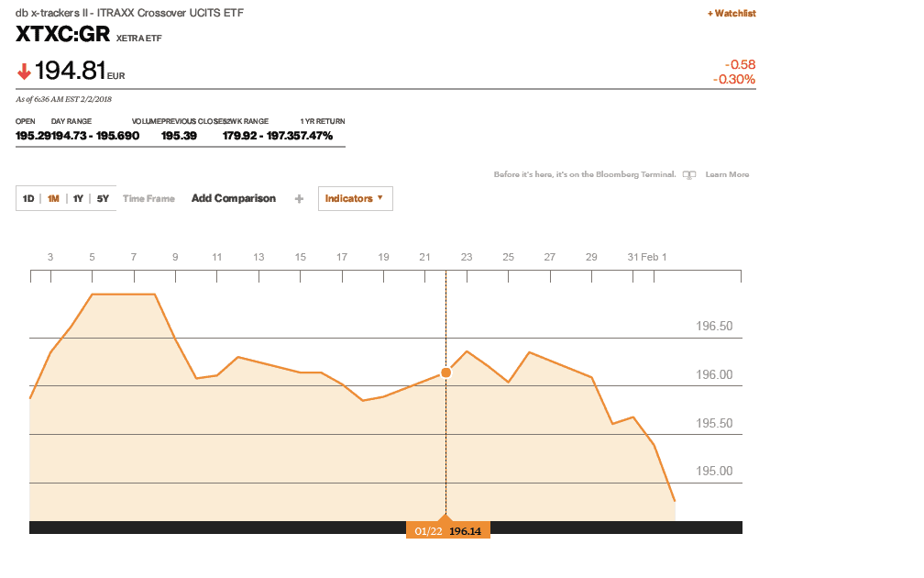Image resolution: width=924 pixels, height=578 pixels.
Task: Add XTXC:GR to Watchlist
Action: click(x=731, y=13)
